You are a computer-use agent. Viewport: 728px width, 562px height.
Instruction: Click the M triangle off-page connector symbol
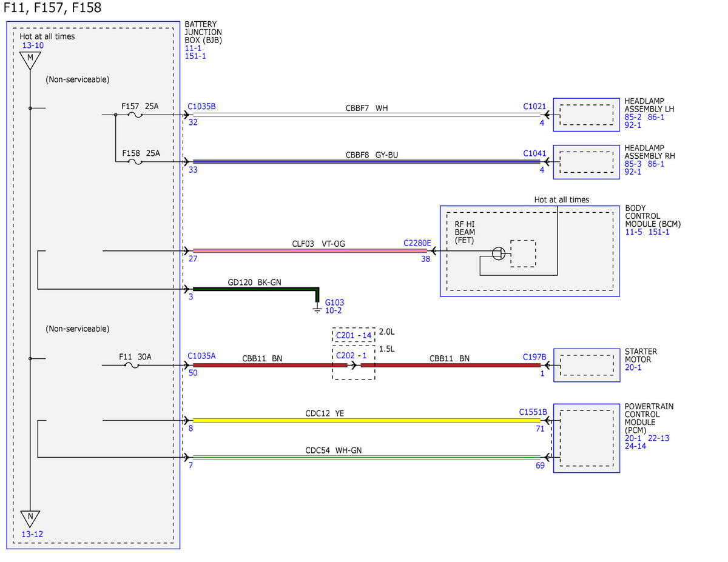tap(30, 60)
